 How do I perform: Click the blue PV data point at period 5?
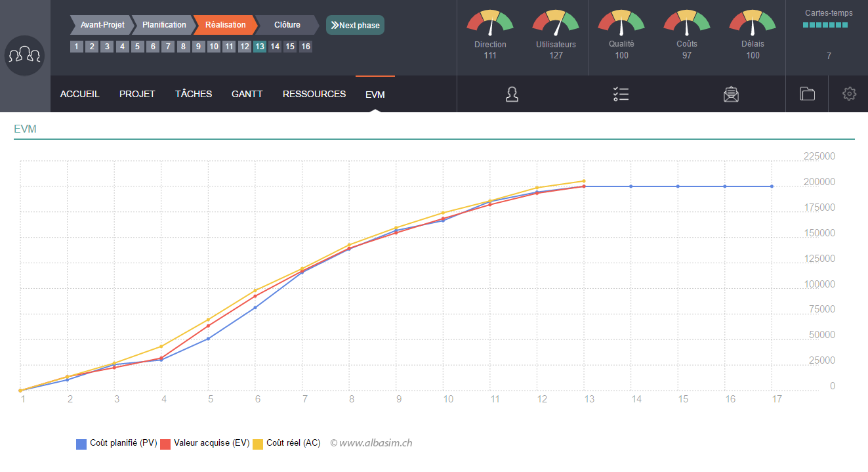[x=209, y=339]
